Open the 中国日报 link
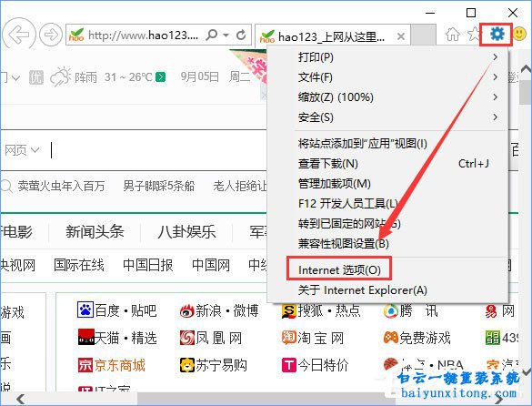The width and height of the screenshot is (532, 406). [148, 265]
